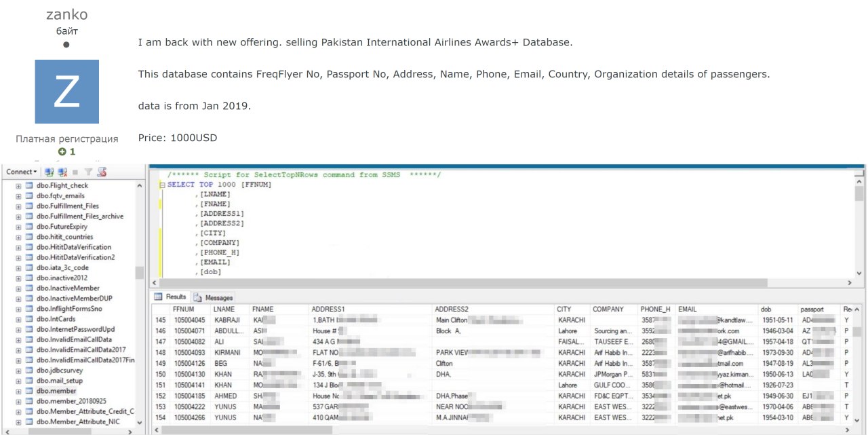Switch to the Results tab
This screenshot has height=435, width=868.
(x=170, y=297)
